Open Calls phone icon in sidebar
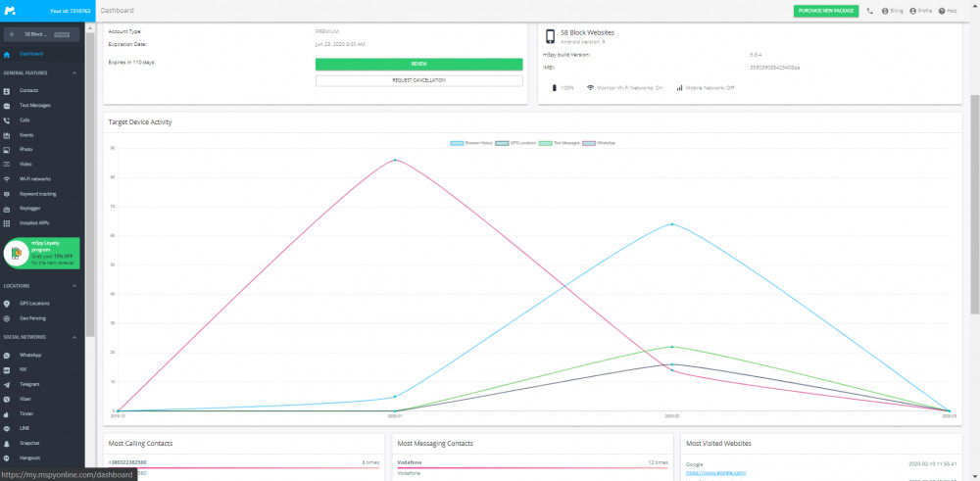980x481 pixels. coord(7,120)
